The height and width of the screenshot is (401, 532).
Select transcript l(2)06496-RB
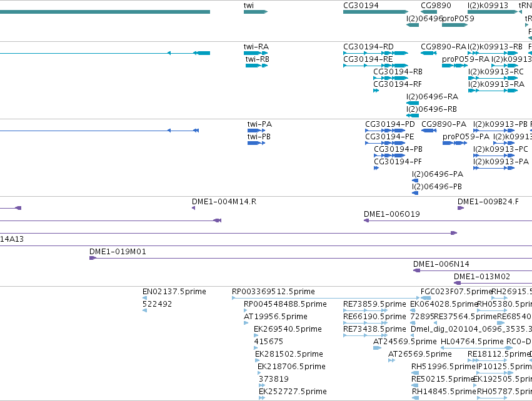point(412,116)
